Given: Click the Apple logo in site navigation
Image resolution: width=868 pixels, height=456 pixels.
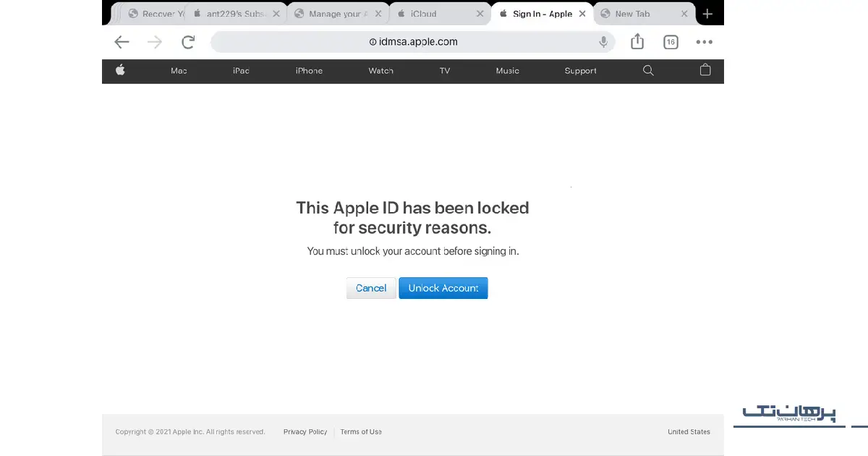Looking at the screenshot, I should coord(120,70).
